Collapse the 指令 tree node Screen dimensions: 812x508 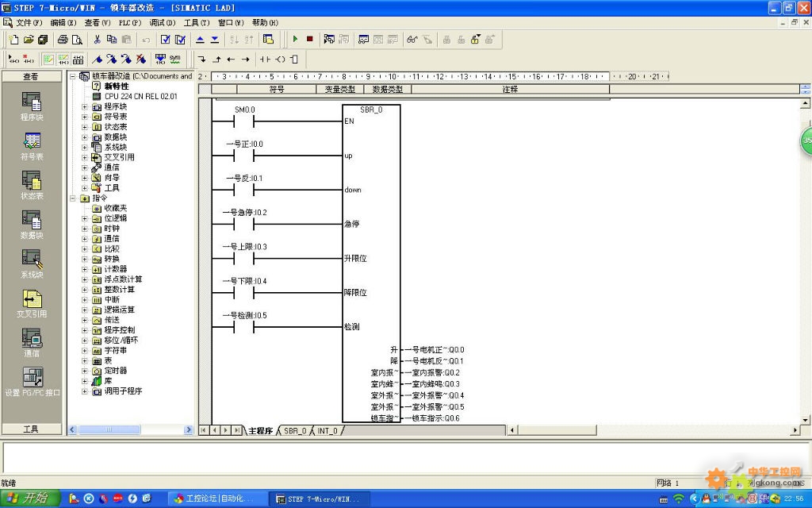(x=72, y=198)
